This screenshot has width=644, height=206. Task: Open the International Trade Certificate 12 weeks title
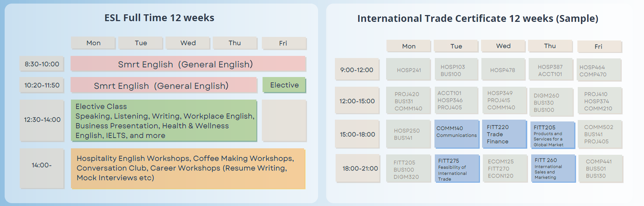[478, 19]
